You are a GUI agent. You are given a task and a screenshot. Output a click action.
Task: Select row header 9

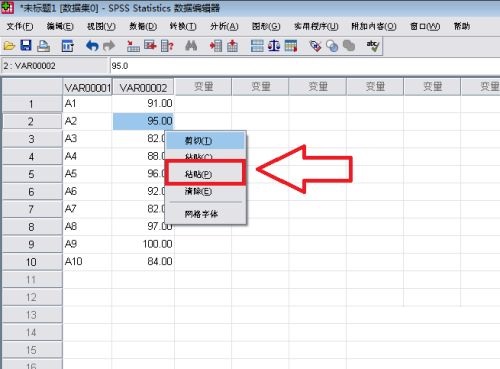(x=32, y=244)
